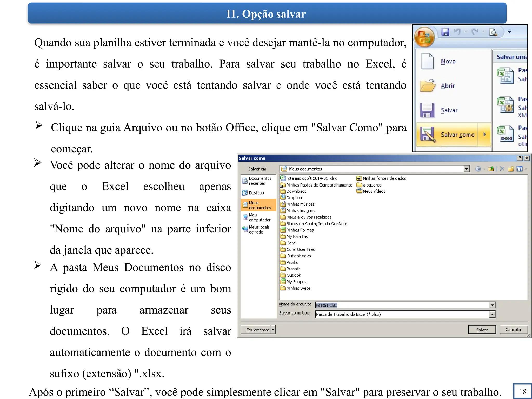The width and height of the screenshot is (532, 399).
Task: Select Meus arquivos recebidos folder
Action: pos(306,217)
